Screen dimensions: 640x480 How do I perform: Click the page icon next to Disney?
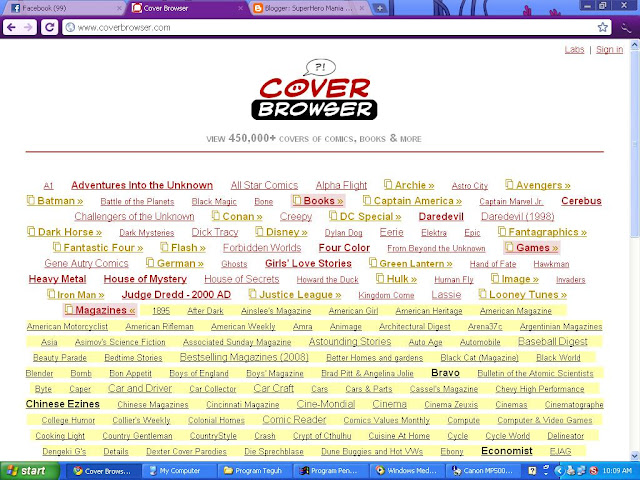pos(259,231)
